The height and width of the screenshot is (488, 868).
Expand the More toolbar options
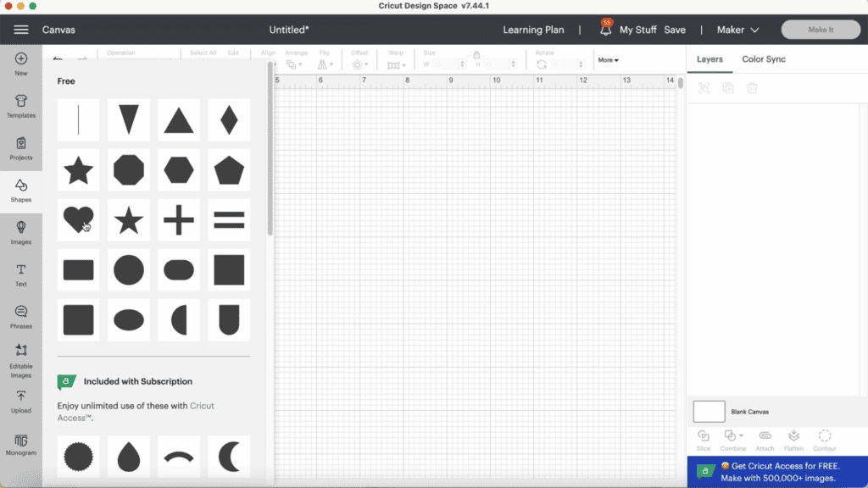pyautogui.click(x=608, y=60)
